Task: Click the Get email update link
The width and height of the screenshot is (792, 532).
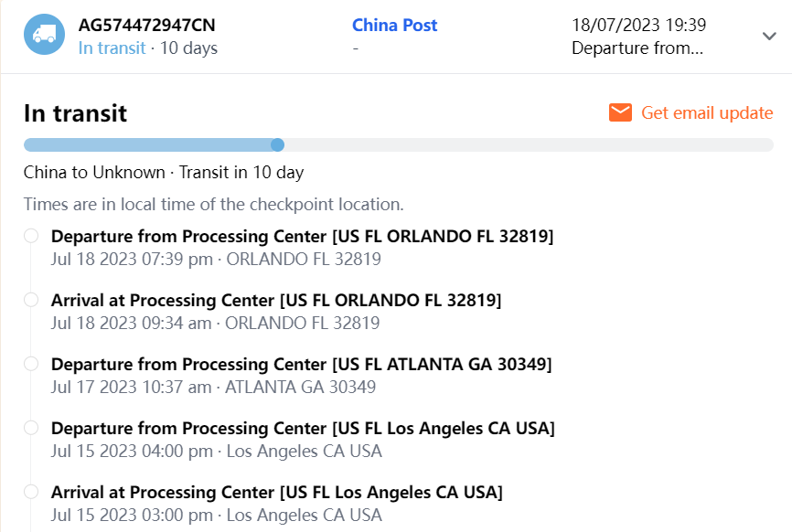Action: (x=707, y=112)
